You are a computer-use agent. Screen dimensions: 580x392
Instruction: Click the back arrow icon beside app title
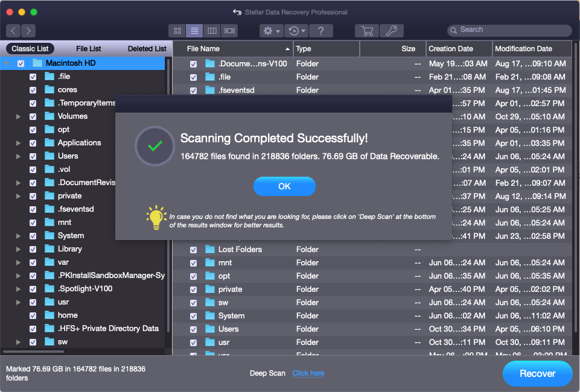point(237,12)
